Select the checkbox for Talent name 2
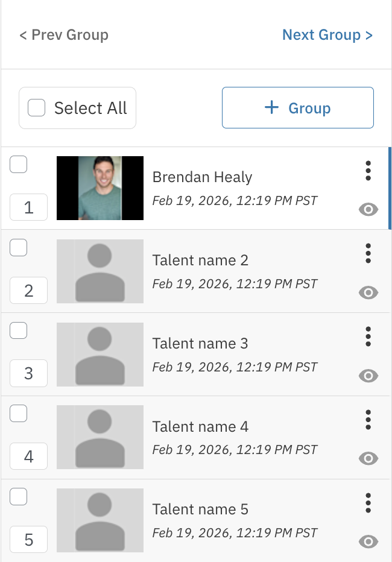 (19, 247)
